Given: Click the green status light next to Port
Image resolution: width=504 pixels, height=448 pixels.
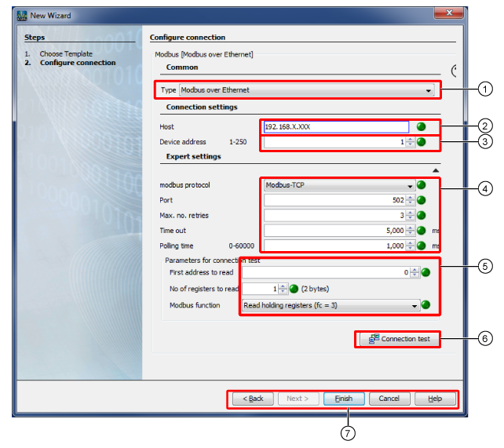Looking at the screenshot, I should (x=422, y=200).
